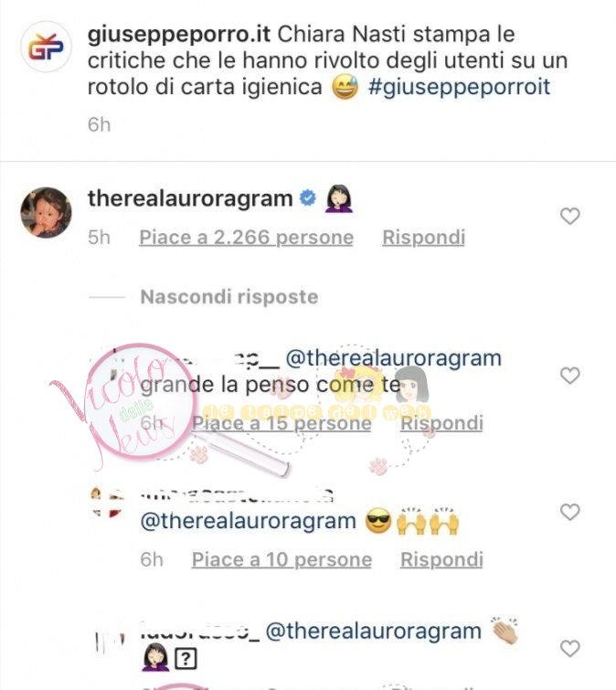Collapse replies with Nascondi risposte
The image size is (616, 690).
pos(229,297)
